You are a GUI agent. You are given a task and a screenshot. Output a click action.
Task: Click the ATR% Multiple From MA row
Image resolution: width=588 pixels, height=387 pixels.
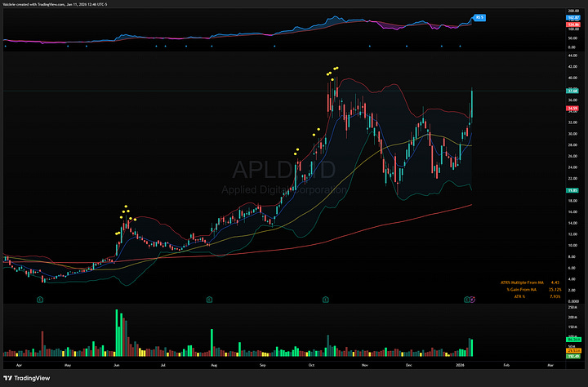[530, 282]
